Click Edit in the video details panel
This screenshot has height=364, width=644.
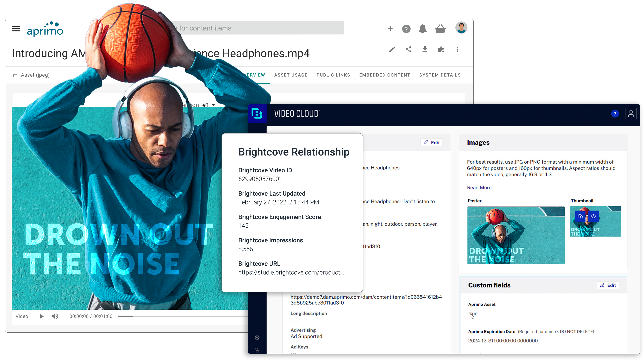(x=432, y=143)
